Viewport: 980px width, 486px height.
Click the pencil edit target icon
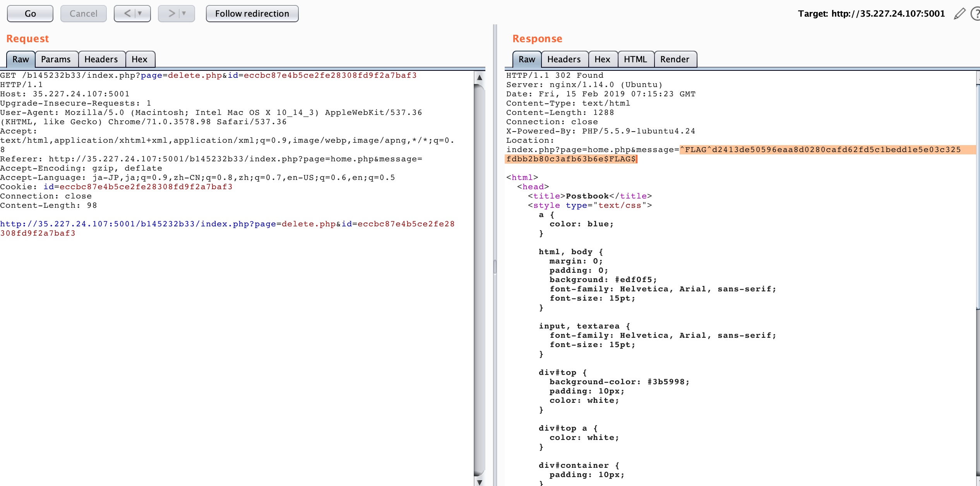click(x=959, y=14)
